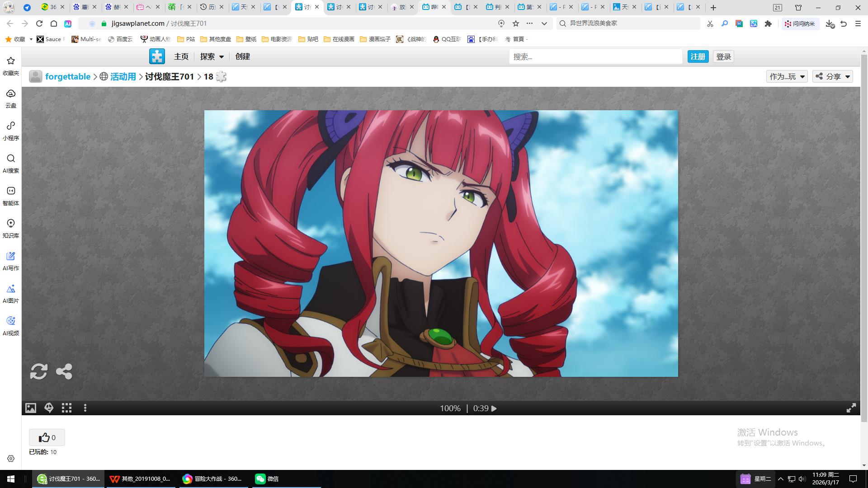Screen dimensions: 868x488
Task: Click the share icon over puzzle area
Action: (x=64, y=371)
